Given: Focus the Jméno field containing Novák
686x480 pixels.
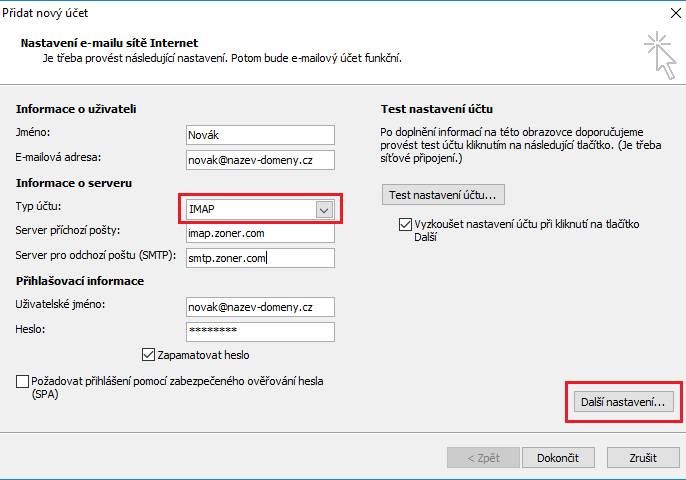Looking at the screenshot, I should pos(260,135).
